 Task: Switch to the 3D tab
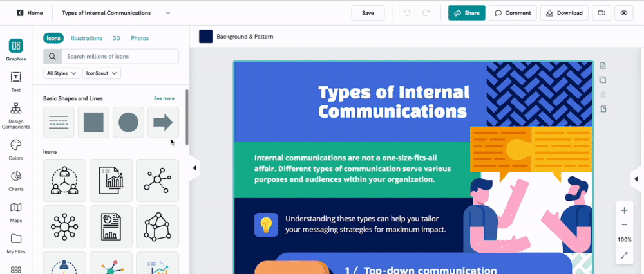pos(116,38)
